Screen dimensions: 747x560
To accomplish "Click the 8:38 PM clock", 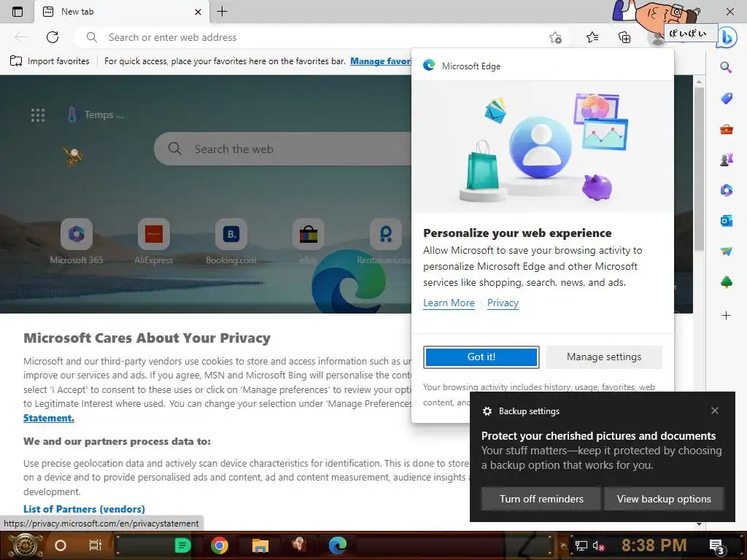I will [654, 545].
